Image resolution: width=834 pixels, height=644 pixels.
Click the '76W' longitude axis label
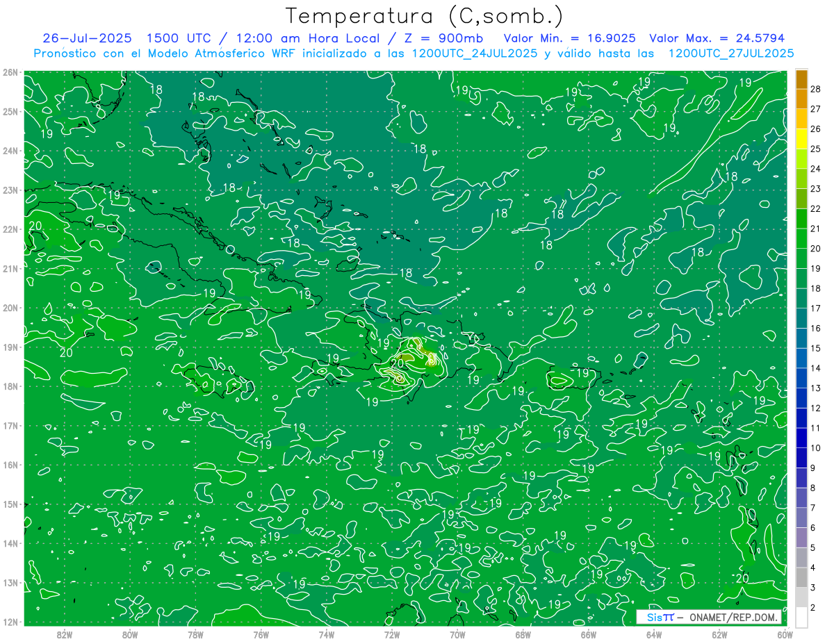261,634
